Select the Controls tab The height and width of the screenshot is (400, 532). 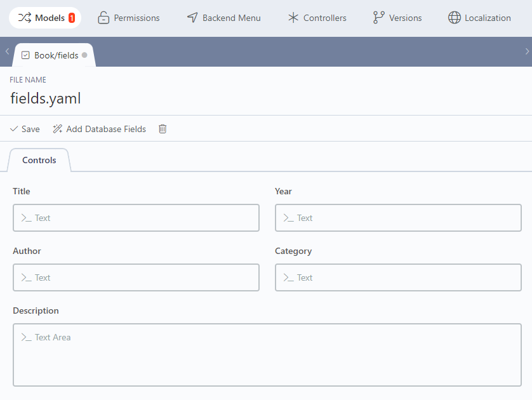(39, 160)
